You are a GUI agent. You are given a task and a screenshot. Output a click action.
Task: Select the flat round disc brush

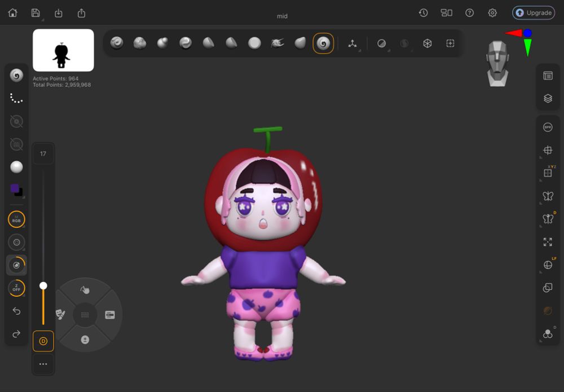(x=254, y=43)
